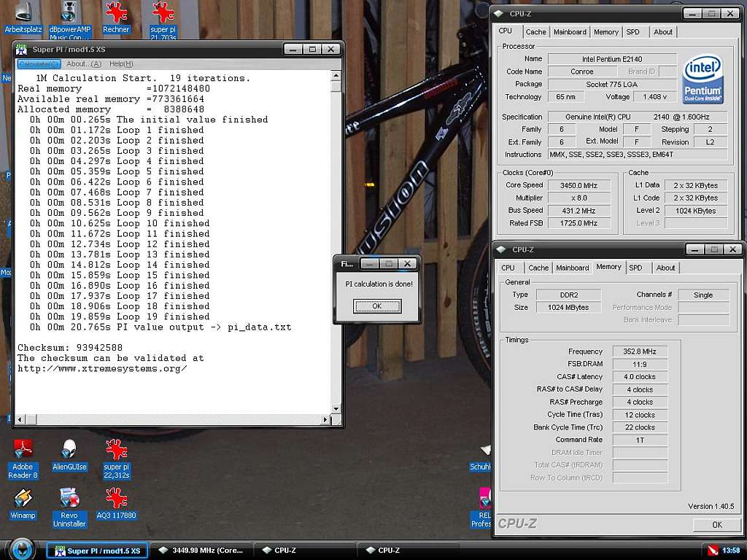Open the super pi 21,703s desktop icon

click(163, 20)
